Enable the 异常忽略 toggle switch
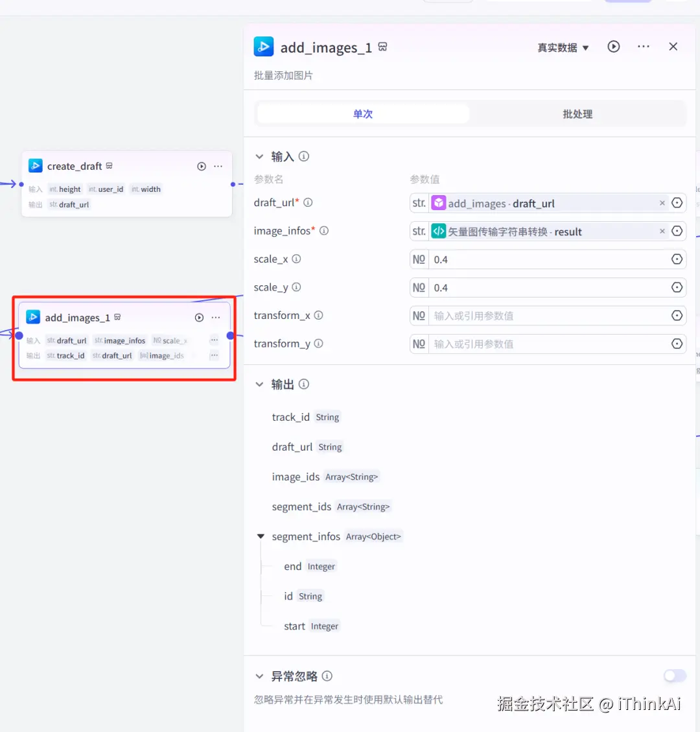 [x=673, y=676]
